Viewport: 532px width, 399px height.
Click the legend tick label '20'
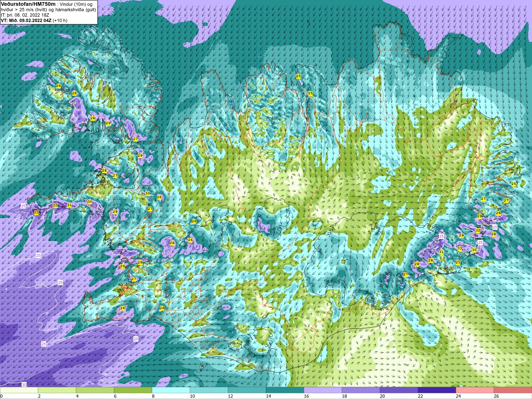pyautogui.click(x=382, y=396)
